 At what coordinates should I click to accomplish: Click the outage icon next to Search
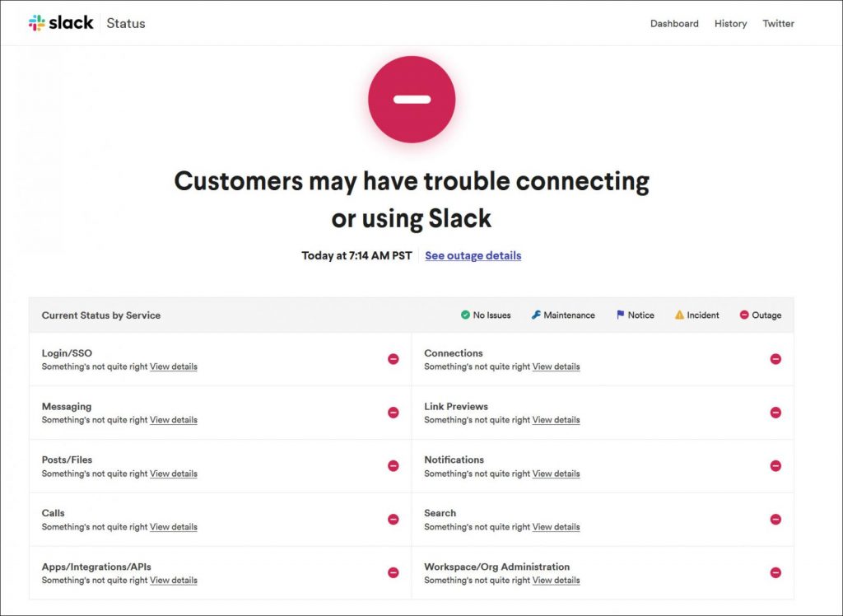coord(775,519)
